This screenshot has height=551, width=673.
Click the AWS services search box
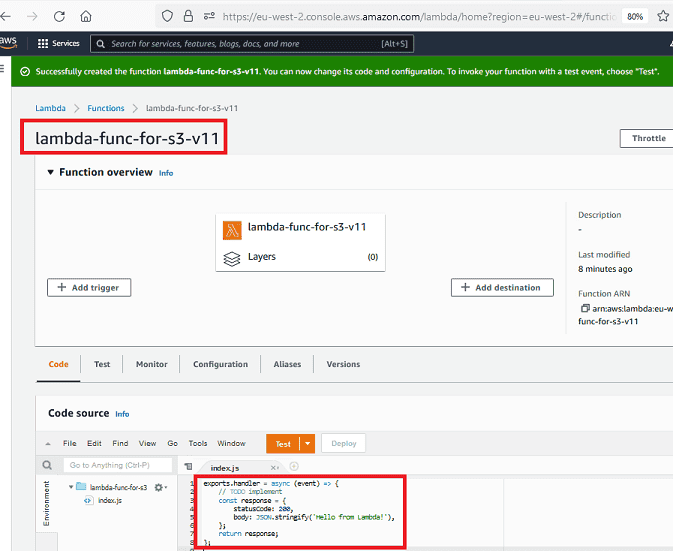coord(250,44)
